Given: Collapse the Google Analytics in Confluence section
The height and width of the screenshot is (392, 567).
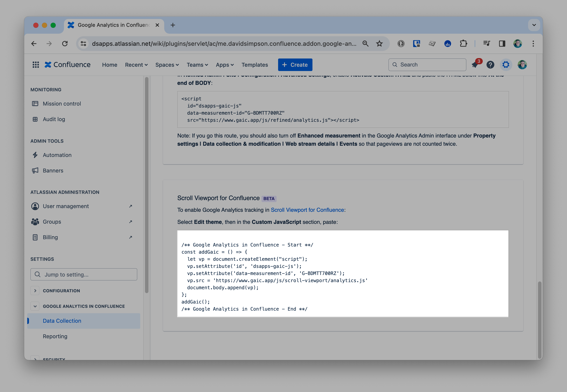Looking at the screenshot, I should tap(35, 306).
